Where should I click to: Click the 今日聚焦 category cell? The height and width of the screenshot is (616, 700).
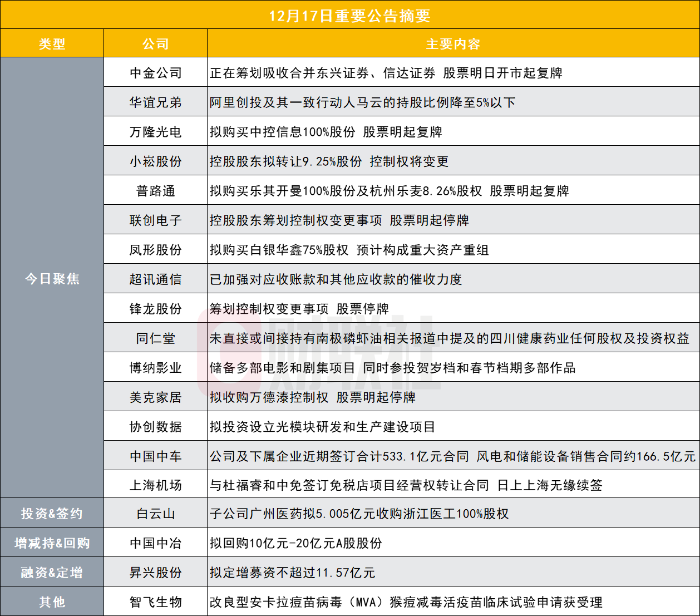pyautogui.click(x=52, y=279)
